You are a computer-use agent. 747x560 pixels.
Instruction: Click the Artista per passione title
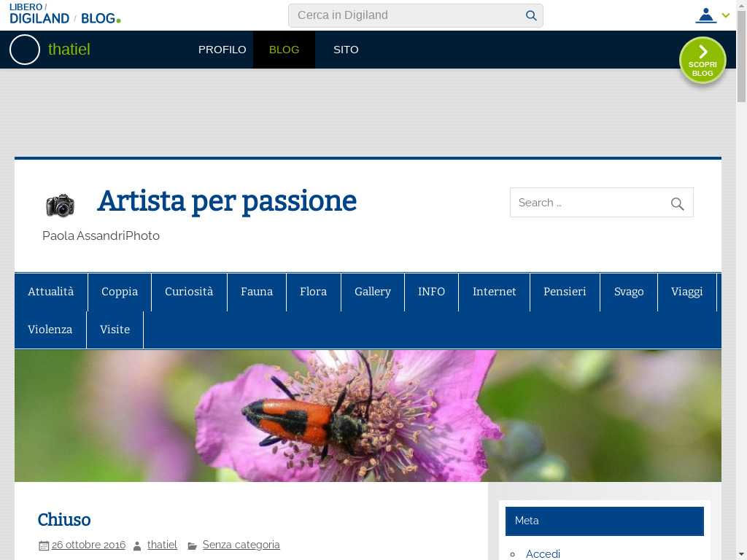pyautogui.click(x=227, y=201)
